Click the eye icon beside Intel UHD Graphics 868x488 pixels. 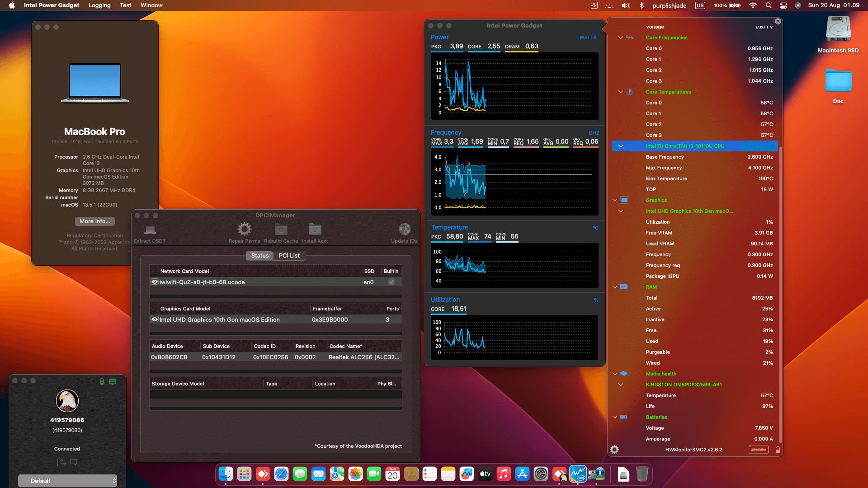click(x=155, y=319)
